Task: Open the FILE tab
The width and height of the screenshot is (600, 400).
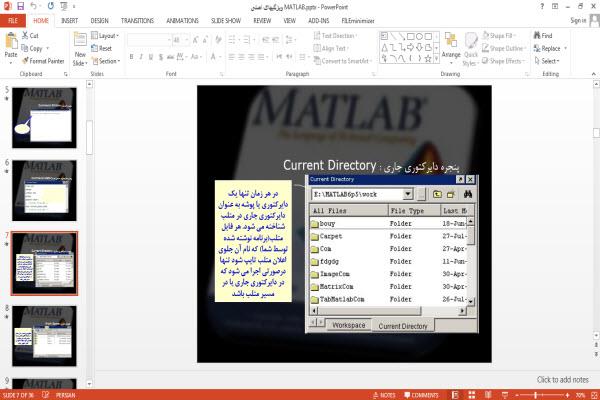Action: tap(13, 21)
